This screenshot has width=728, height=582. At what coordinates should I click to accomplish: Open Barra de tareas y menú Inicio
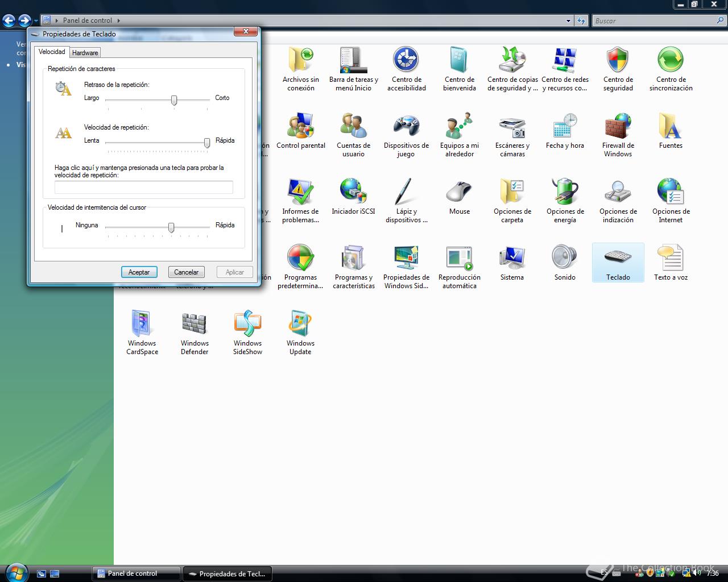click(x=353, y=69)
